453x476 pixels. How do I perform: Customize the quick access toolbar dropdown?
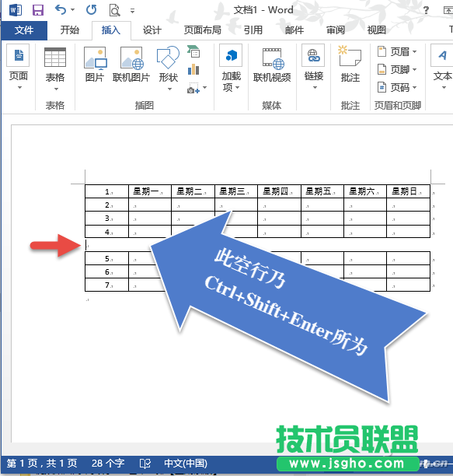[132, 11]
